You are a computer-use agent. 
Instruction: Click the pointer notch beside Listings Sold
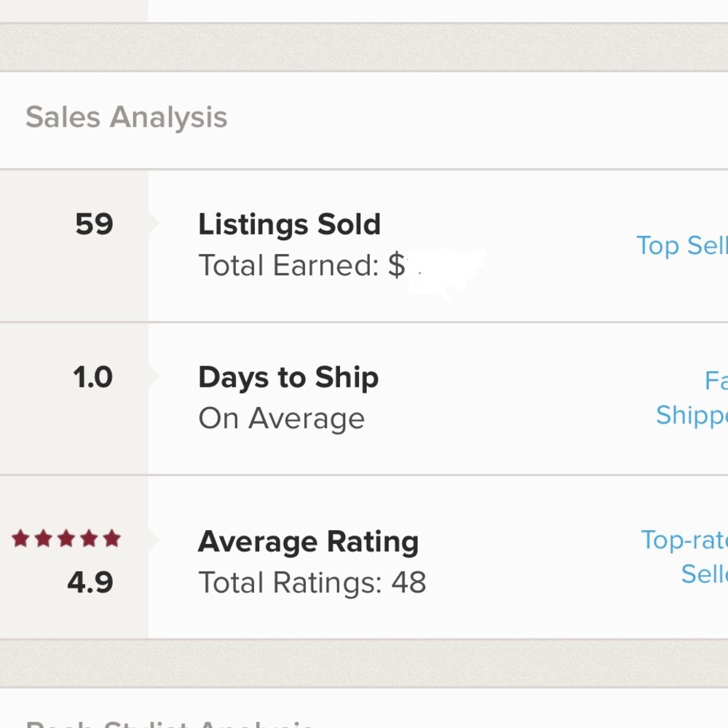click(x=153, y=223)
